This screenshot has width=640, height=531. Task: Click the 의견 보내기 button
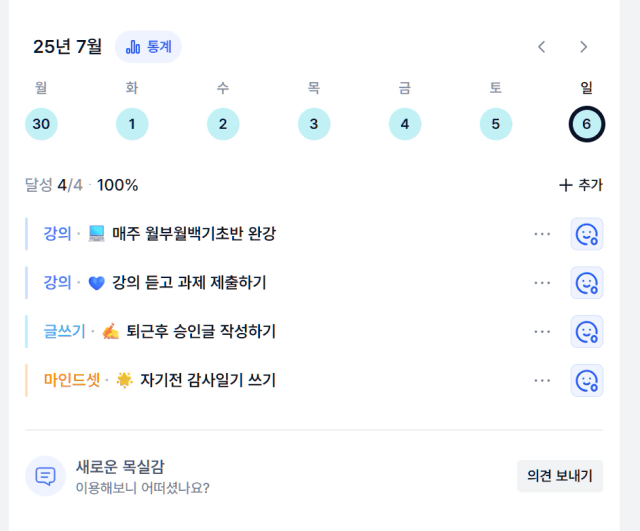point(560,476)
